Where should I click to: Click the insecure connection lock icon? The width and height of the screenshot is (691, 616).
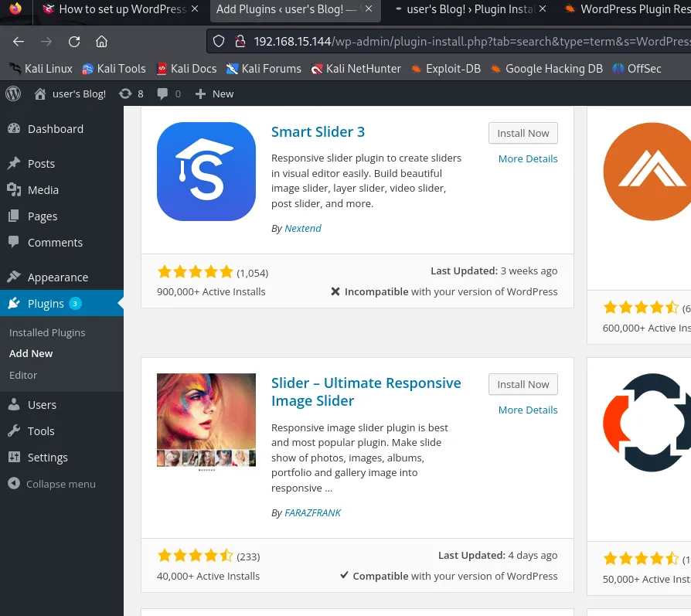tap(240, 42)
